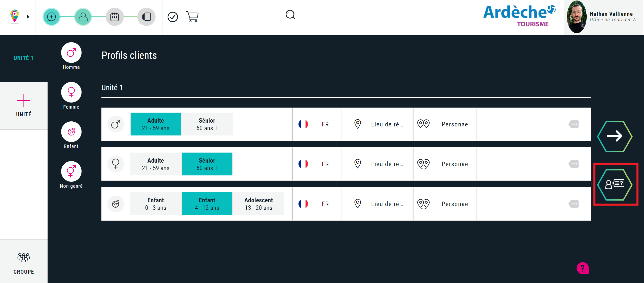Open FR country selector on first profile
The image size is (644, 283).
tap(317, 124)
